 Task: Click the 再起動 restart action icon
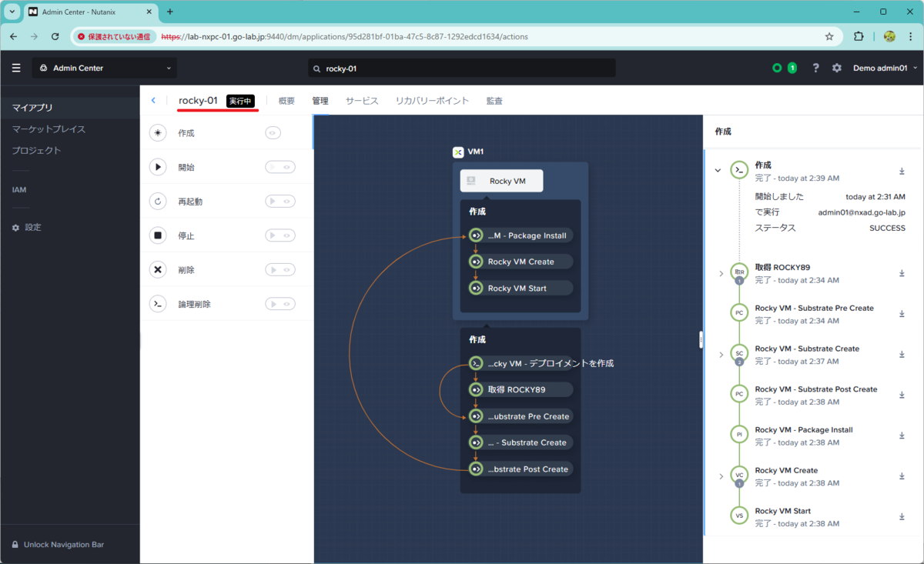(158, 202)
